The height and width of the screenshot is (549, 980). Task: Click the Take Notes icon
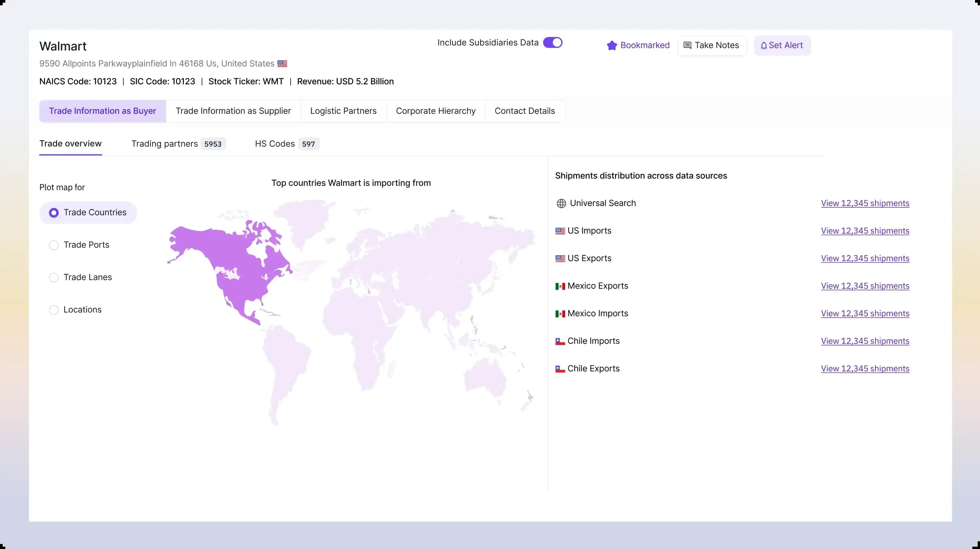(688, 45)
